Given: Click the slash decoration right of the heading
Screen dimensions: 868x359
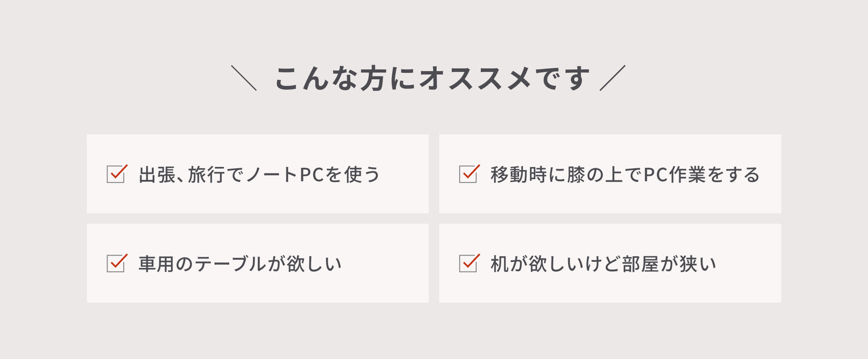Looking at the screenshot, I should click(612, 78).
